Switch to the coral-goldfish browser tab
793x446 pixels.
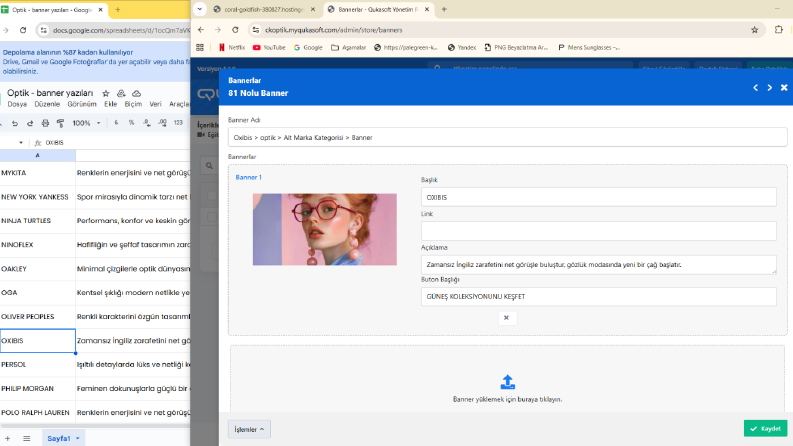pyautogui.click(x=263, y=10)
